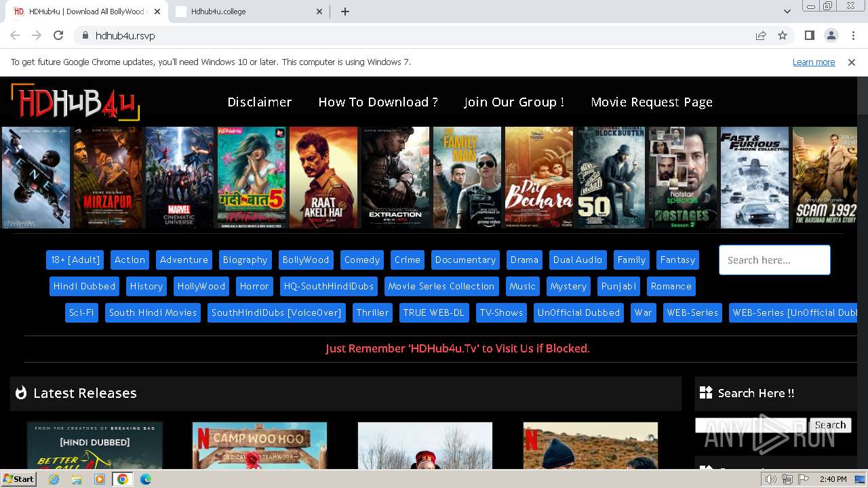Click the Search here input box
This screenshot has width=868, height=488.
click(774, 260)
